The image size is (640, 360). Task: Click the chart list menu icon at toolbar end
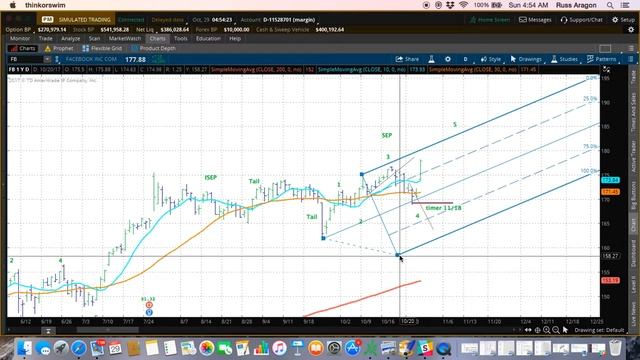[x=631, y=59]
